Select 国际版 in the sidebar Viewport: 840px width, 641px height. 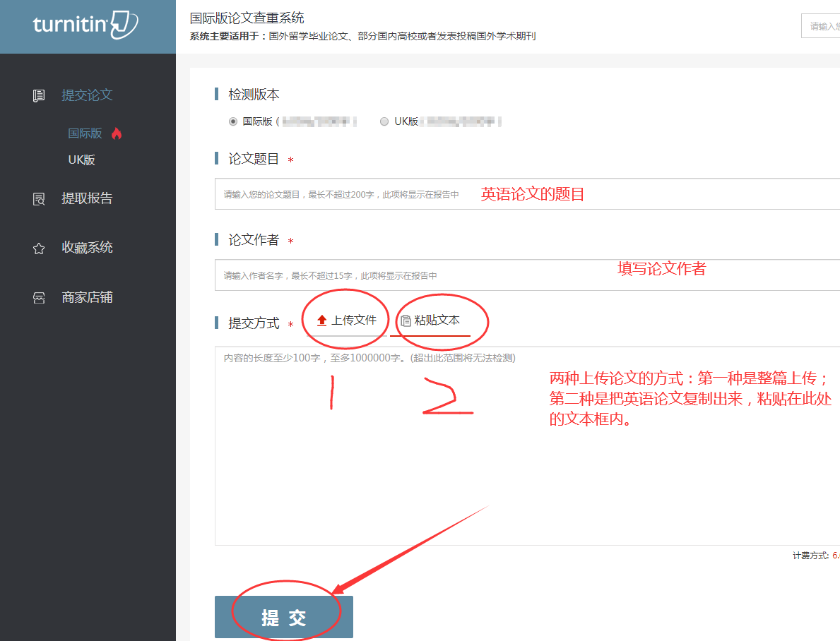point(85,133)
